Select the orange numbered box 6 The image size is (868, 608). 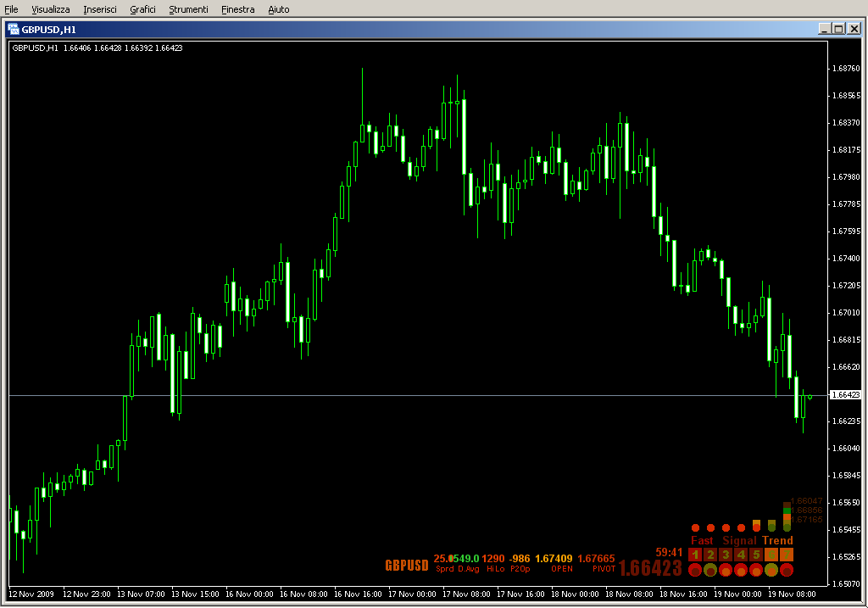(771, 555)
